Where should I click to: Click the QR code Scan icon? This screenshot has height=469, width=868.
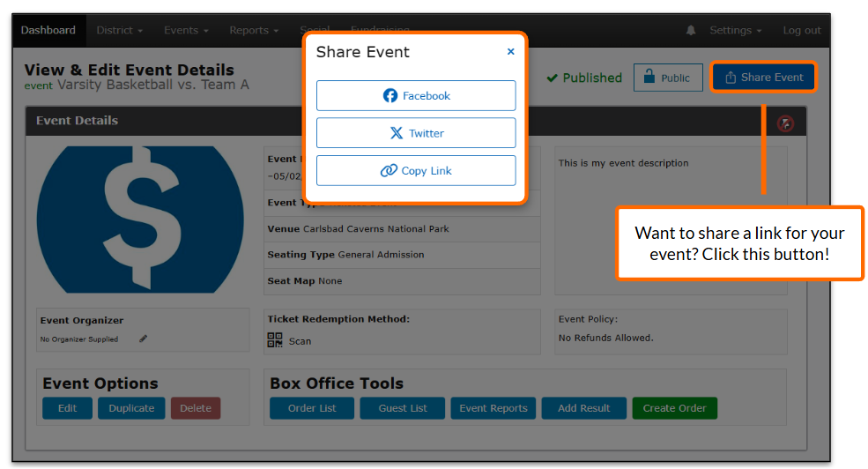275,340
